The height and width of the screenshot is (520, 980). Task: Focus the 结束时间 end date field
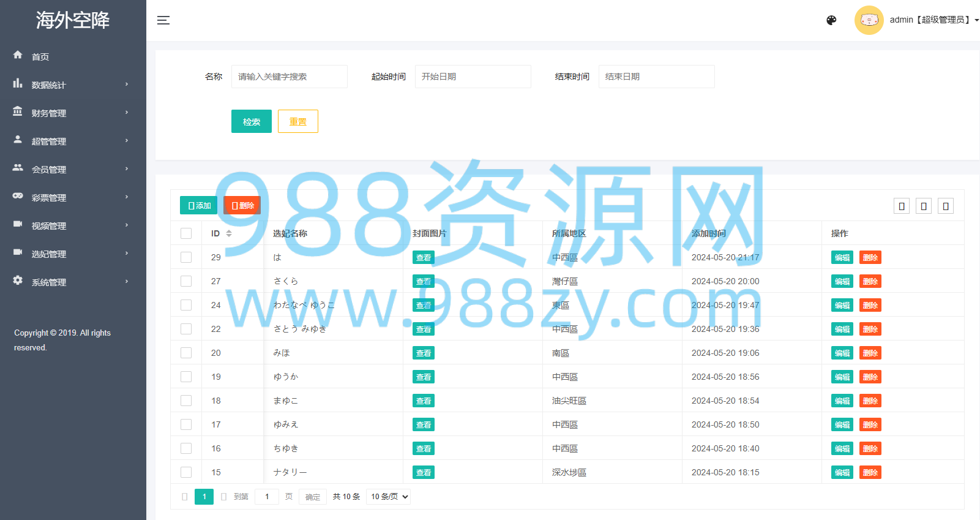tap(657, 77)
